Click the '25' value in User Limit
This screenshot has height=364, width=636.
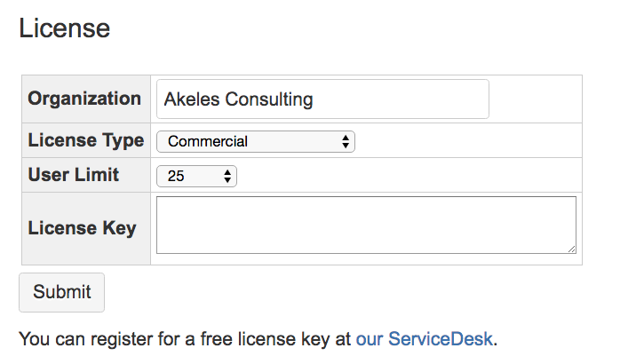click(176, 176)
